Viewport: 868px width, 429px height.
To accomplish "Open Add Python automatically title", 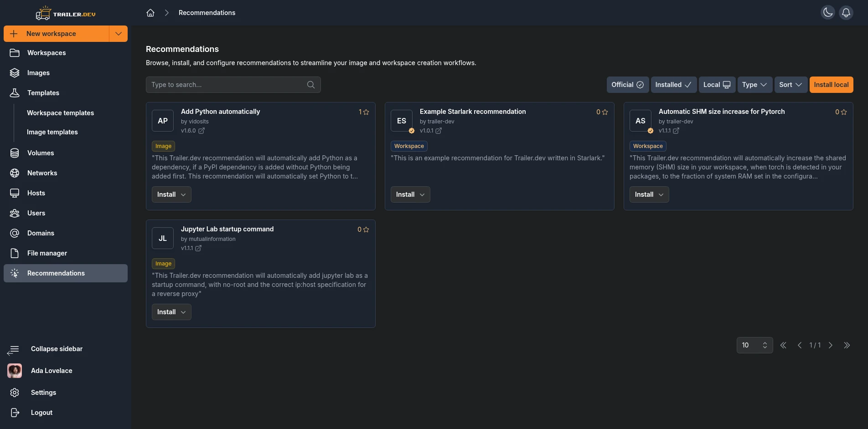I will click(220, 112).
